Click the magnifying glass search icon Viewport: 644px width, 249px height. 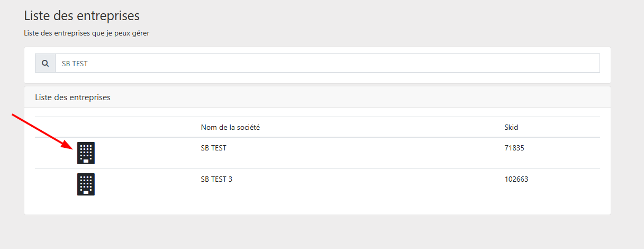(45, 63)
